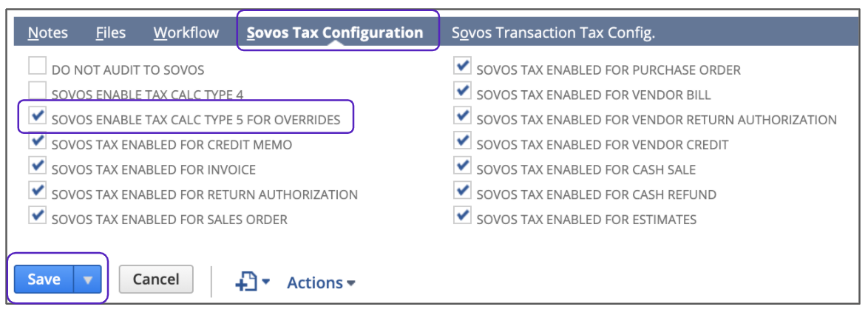
Task: Click the Cancel button
Action: (155, 280)
